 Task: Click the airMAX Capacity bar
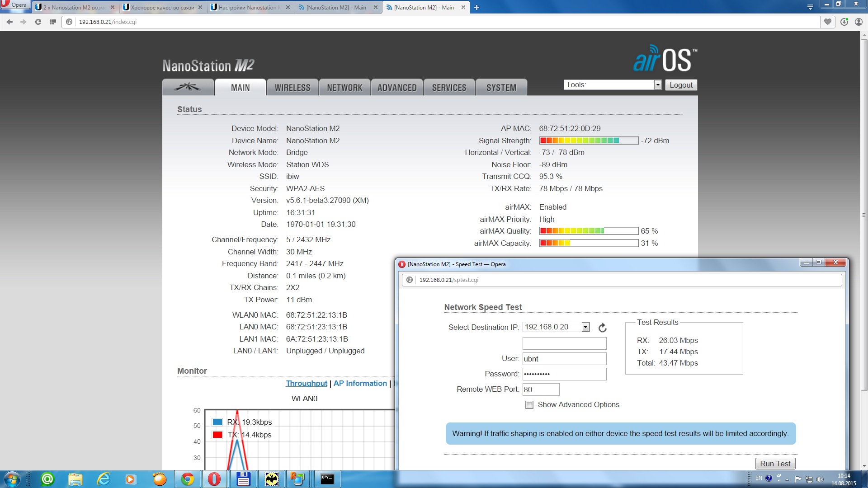589,243
